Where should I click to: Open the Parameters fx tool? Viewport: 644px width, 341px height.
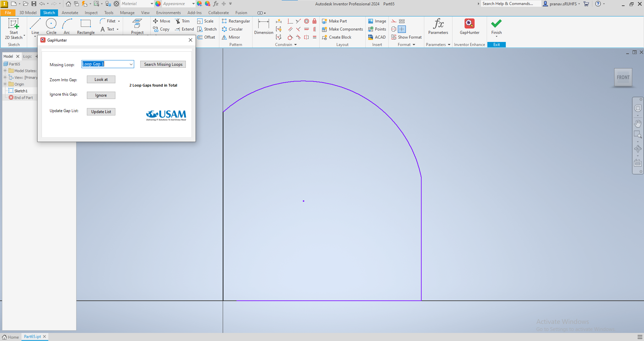(438, 26)
